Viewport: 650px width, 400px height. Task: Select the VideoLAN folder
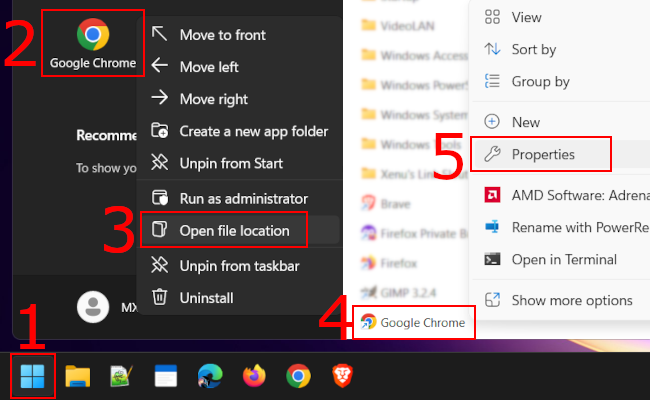coord(398,26)
